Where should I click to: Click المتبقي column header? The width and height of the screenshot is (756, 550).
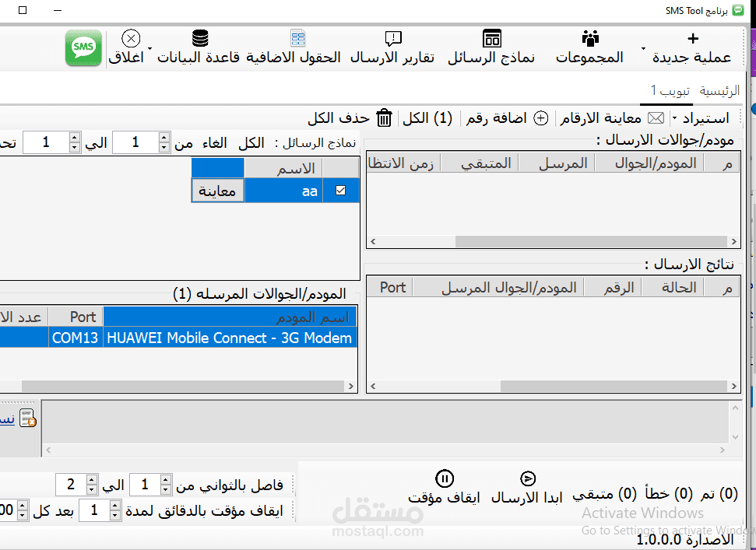(480, 163)
